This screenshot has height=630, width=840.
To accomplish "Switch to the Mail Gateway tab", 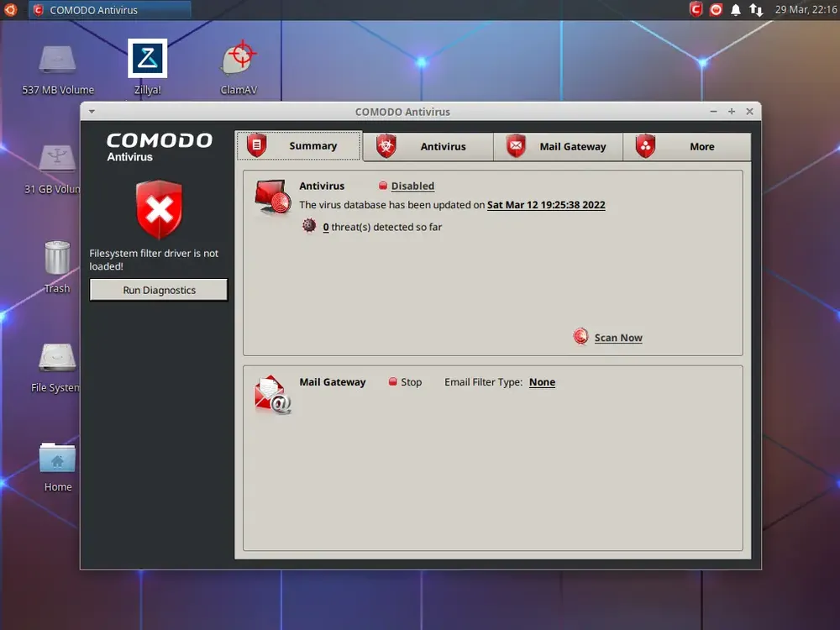I will click(x=558, y=146).
